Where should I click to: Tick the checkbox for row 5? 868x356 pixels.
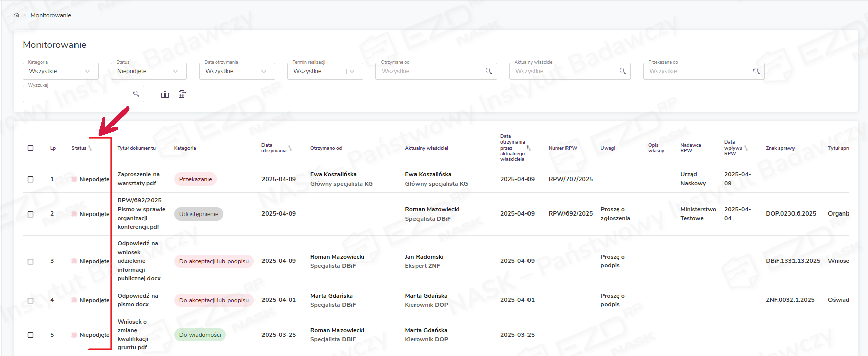pyautogui.click(x=31, y=335)
